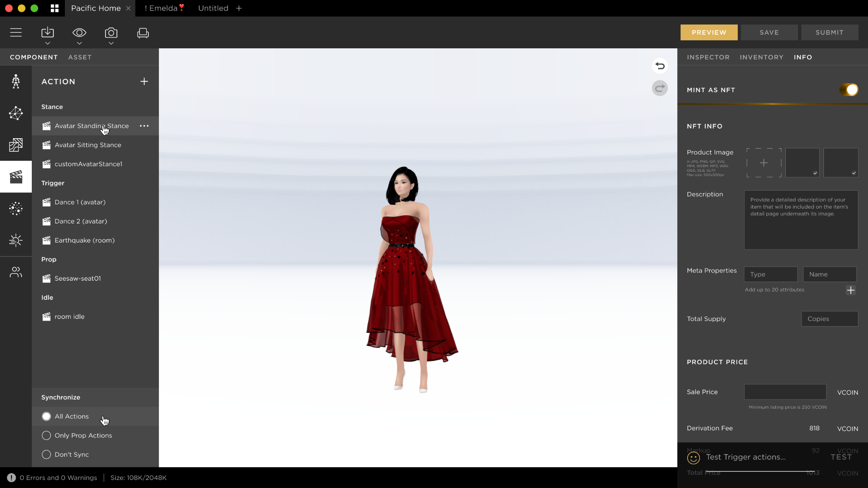Choose Only Prop Actions synchronization
This screenshot has width=868, height=488.
point(46,435)
